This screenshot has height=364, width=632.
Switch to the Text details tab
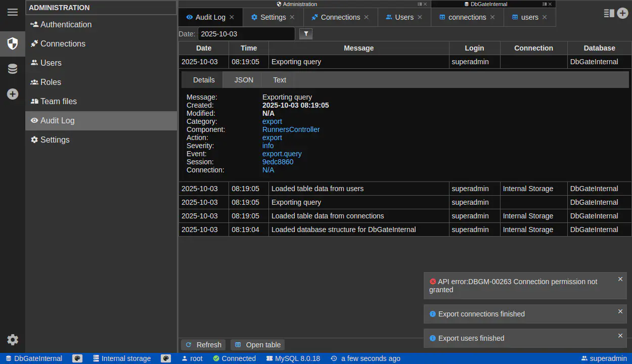pos(280,80)
